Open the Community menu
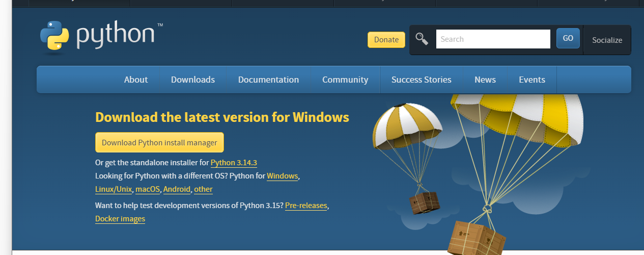644x255 pixels. tap(345, 80)
